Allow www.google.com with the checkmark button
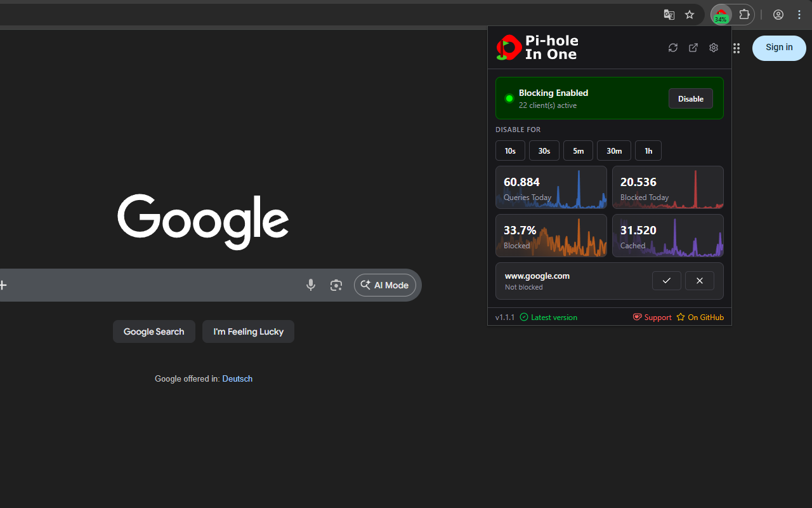 (667, 281)
